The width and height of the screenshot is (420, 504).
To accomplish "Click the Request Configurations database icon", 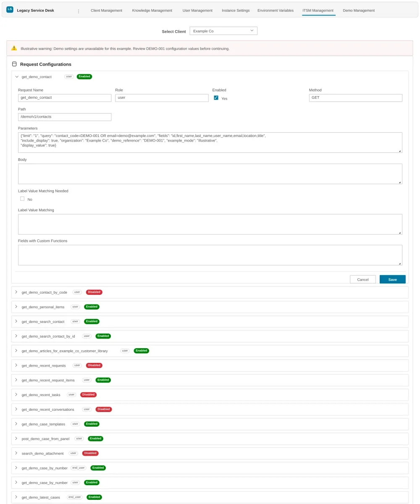I will click(x=14, y=64).
